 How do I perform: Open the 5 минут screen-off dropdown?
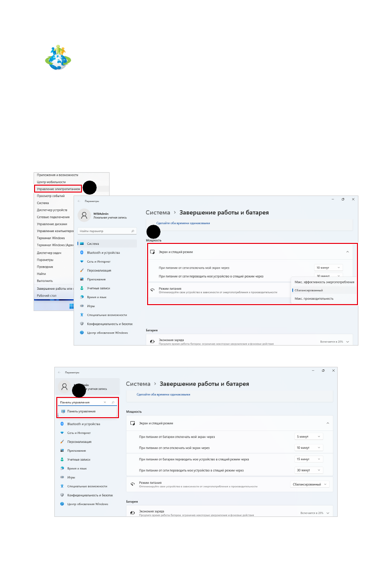tap(309, 436)
